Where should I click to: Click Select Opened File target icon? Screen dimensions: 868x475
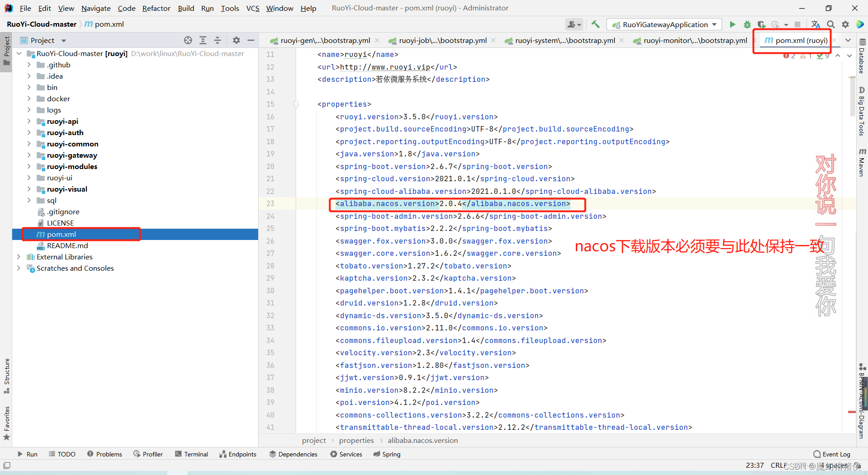(188, 40)
